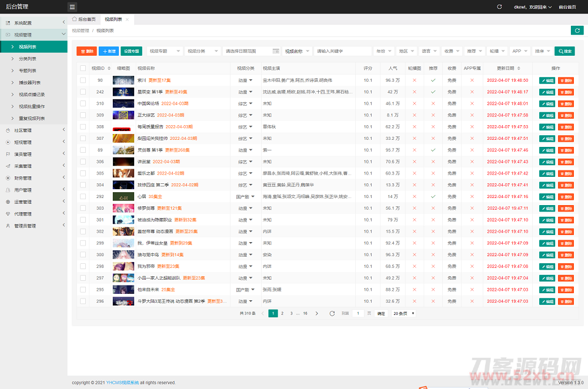The image size is (588, 389).
Task: Click the sidebar collapse hamburger icon
Action: coord(72,7)
